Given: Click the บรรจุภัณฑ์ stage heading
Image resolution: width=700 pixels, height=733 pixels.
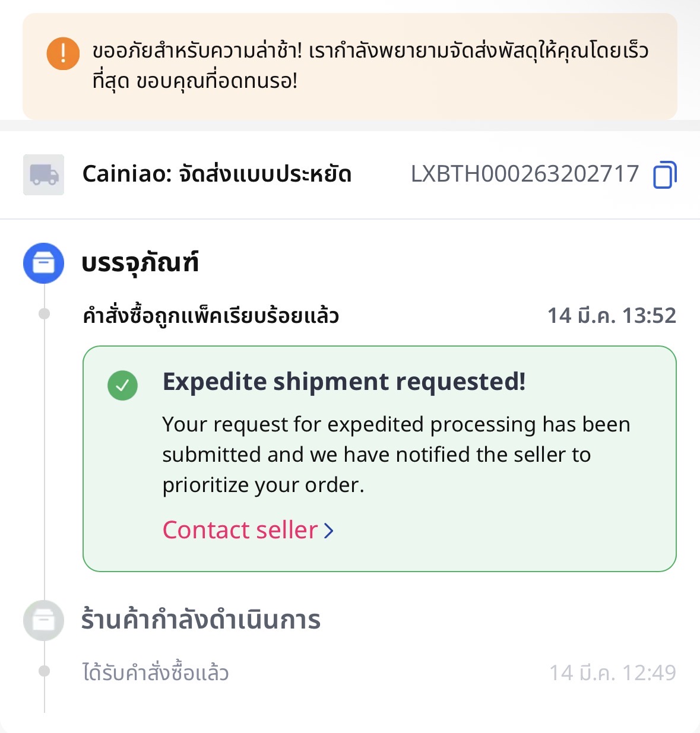Looking at the screenshot, I should (x=140, y=262).
